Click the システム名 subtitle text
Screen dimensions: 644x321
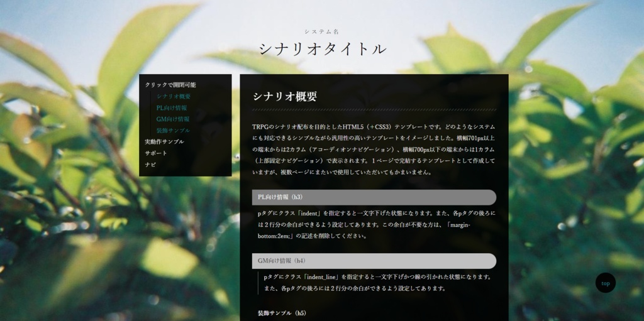[321, 31]
